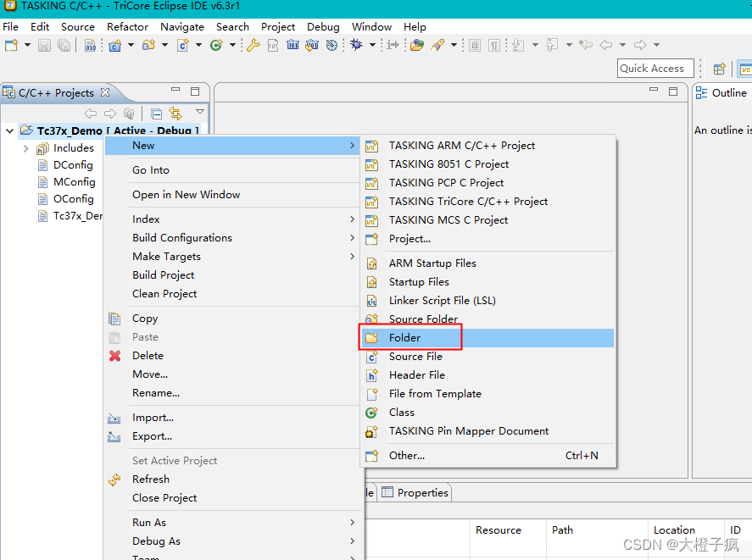Viewport: 752px width, 560px height.
Task: Click the Debug bug toolbar icon
Action: pyautogui.click(x=356, y=45)
